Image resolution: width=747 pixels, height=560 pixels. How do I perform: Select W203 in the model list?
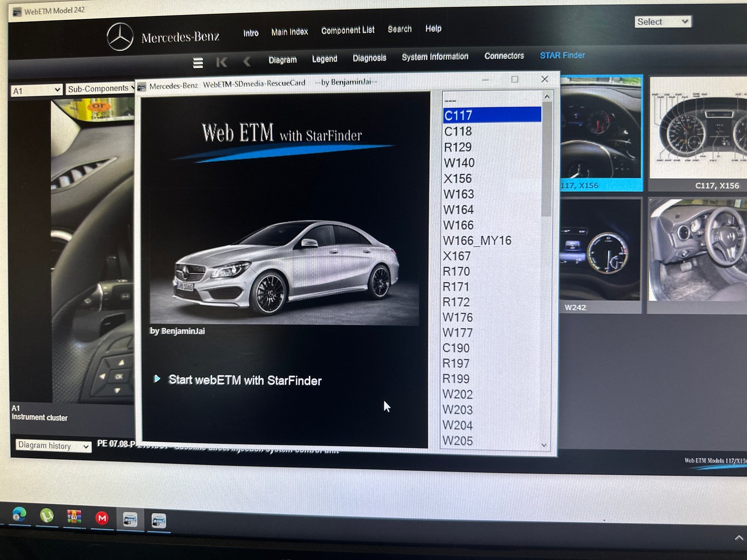pyautogui.click(x=492, y=410)
